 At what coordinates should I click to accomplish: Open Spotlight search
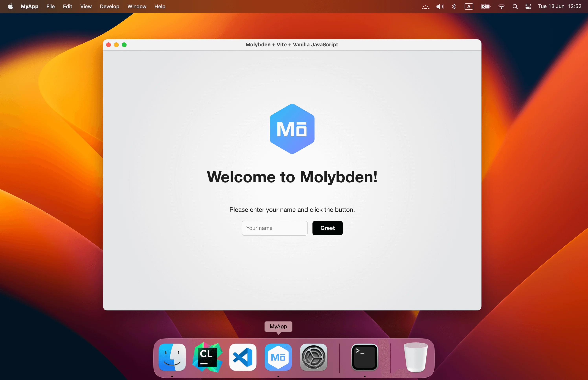tap(515, 6)
